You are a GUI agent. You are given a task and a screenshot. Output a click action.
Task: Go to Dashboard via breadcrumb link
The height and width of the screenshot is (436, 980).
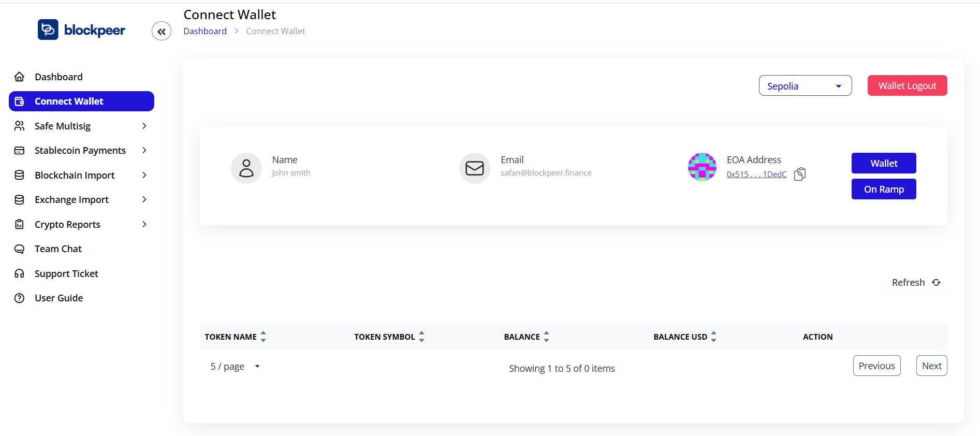coord(205,31)
